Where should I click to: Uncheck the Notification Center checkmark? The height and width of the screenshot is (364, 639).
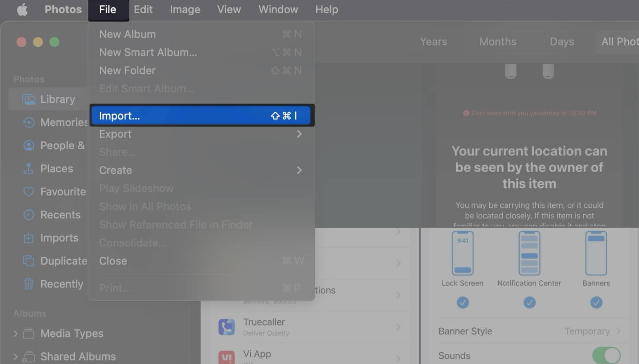pyautogui.click(x=530, y=303)
